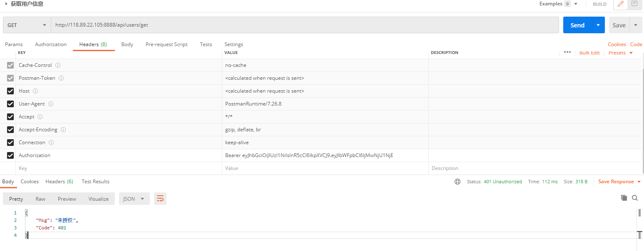644x251 pixels.
Task: Disable the Accept-Encoding header checkbox
Action: (x=10, y=130)
